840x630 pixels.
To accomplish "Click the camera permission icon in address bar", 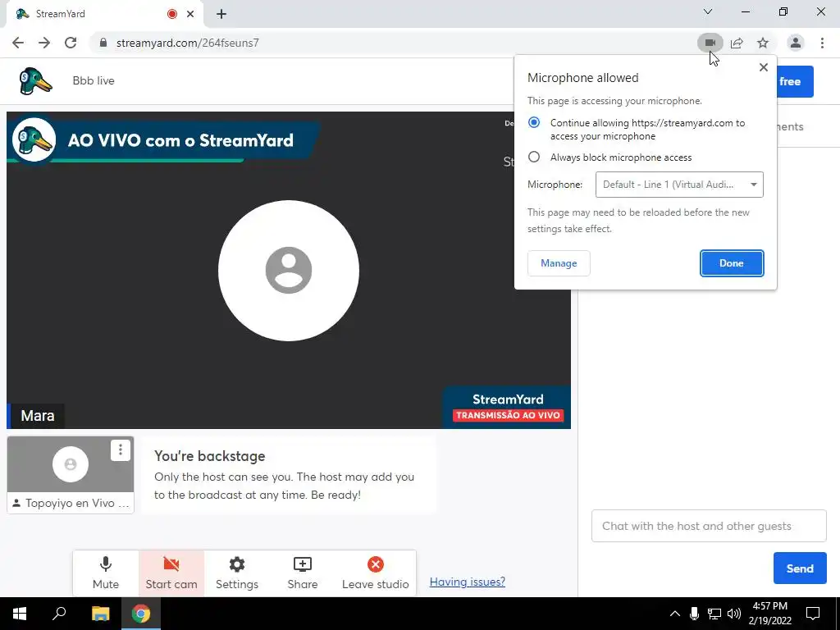I will click(x=710, y=43).
